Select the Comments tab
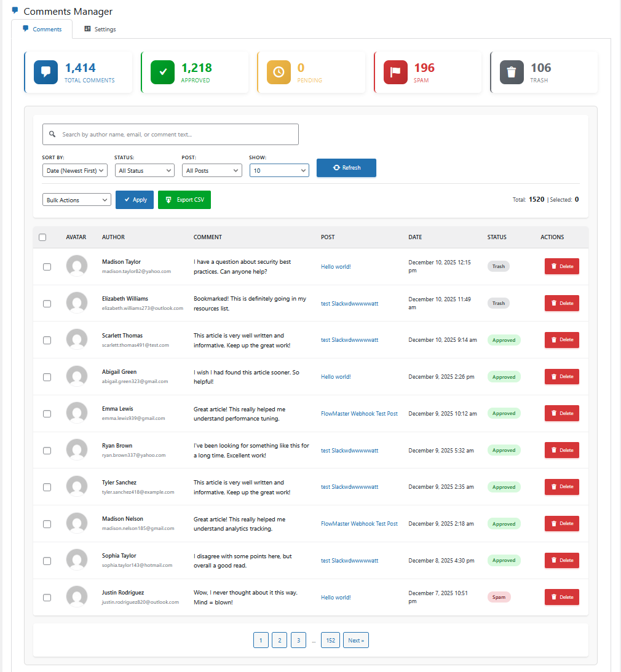 [x=42, y=29]
